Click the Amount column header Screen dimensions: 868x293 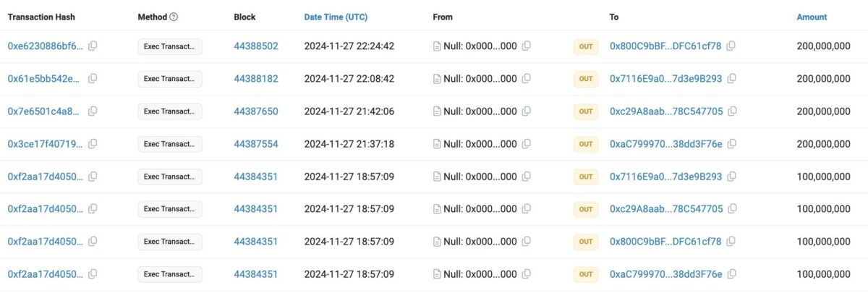[x=812, y=17]
